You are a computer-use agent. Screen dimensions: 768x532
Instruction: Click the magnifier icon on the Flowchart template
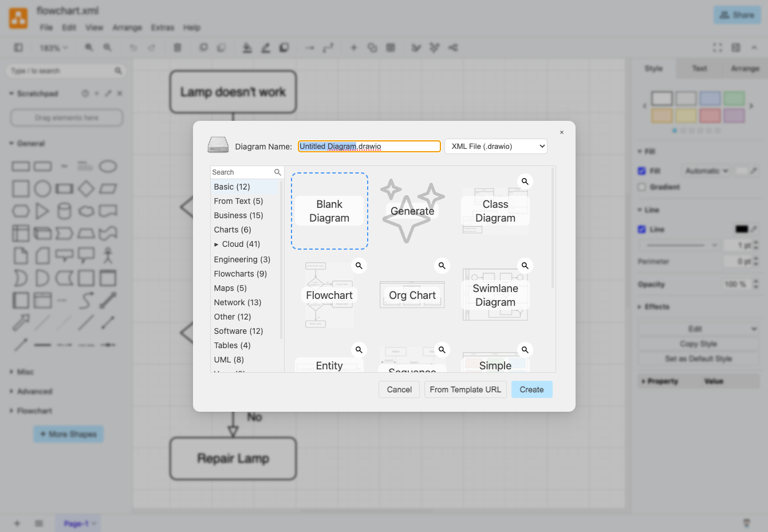pos(359,266)
